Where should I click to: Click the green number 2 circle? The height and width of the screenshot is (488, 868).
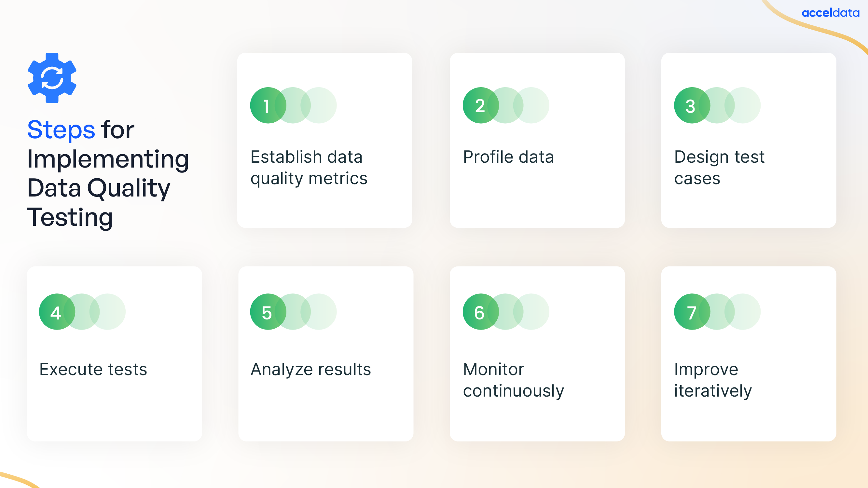tap(480, 105)
